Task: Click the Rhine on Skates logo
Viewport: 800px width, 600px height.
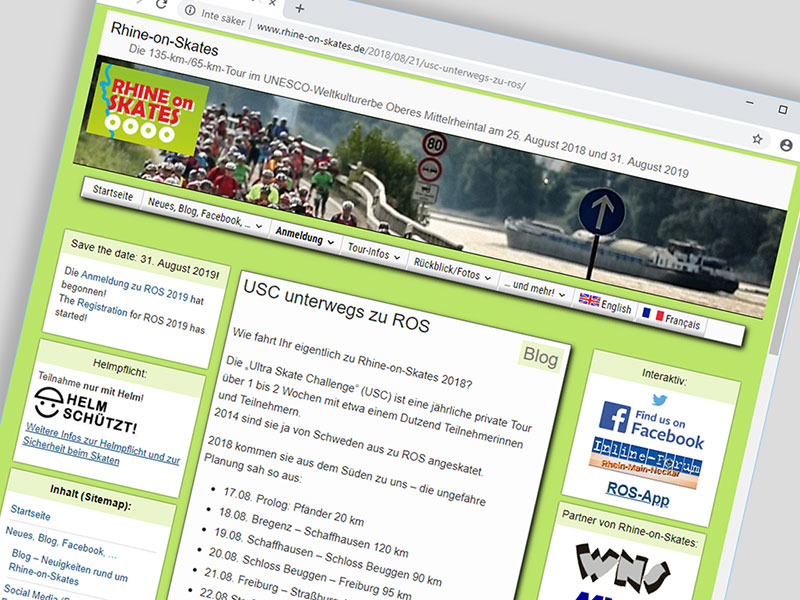Action: [x=147, y=109]
